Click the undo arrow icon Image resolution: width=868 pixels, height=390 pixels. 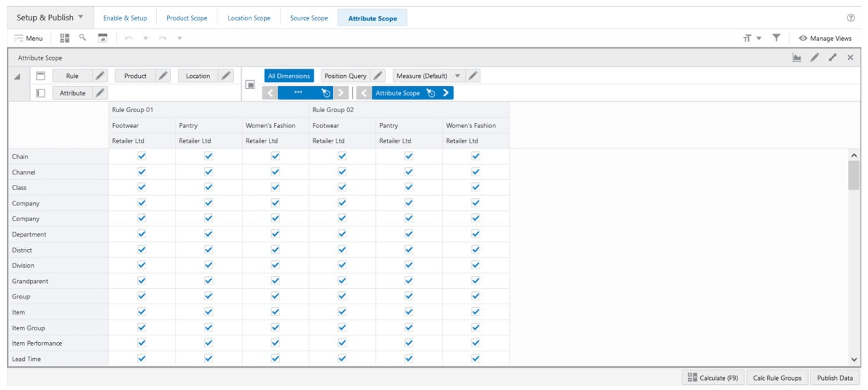click(129, 38)
